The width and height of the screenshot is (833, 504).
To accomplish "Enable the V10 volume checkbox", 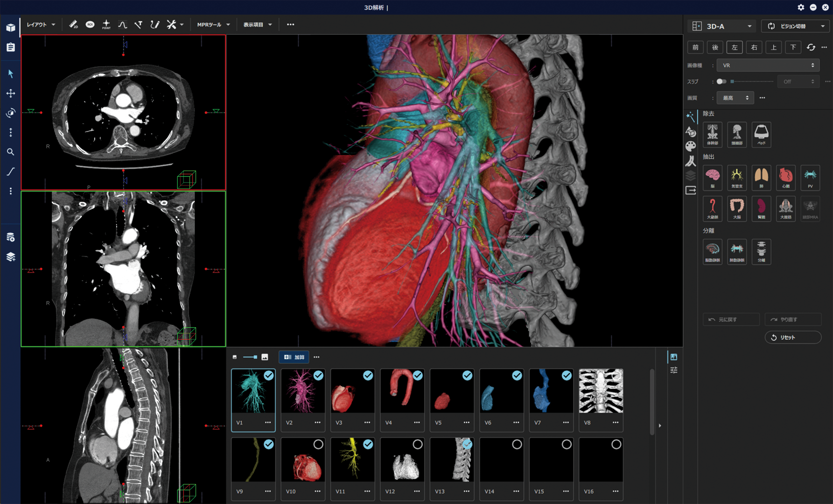I will coord(318,444).
